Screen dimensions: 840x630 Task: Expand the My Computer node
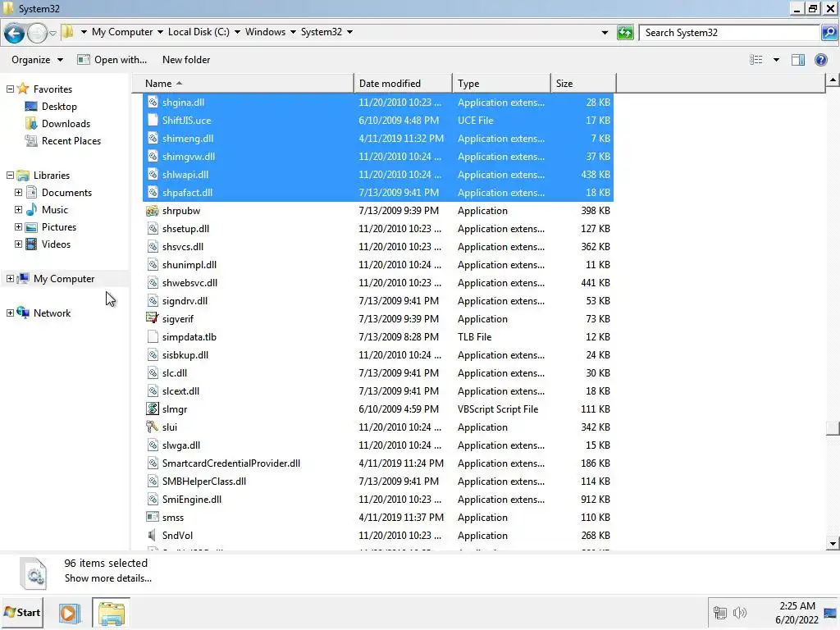point(10,279)
